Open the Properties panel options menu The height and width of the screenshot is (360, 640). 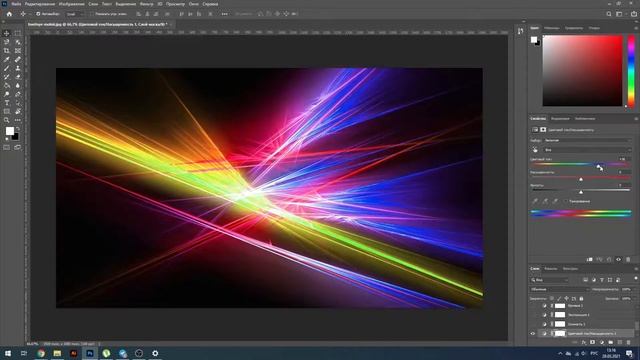pos(636,119)
